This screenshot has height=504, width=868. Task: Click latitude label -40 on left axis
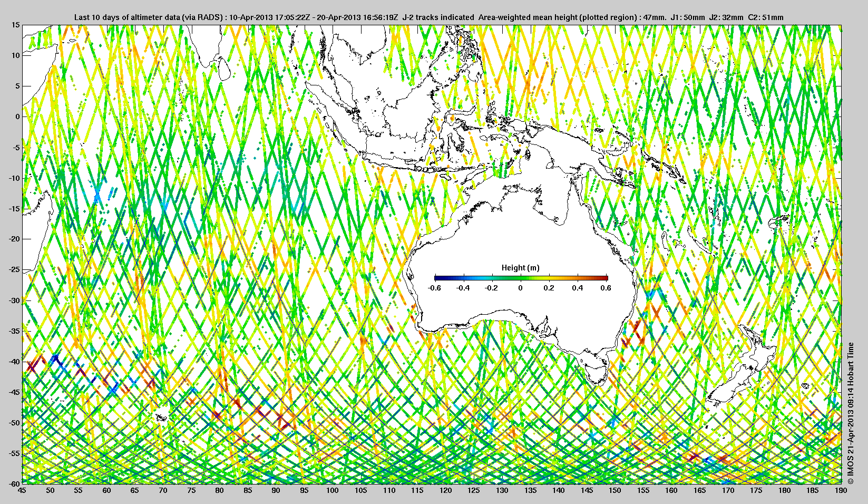14,361
